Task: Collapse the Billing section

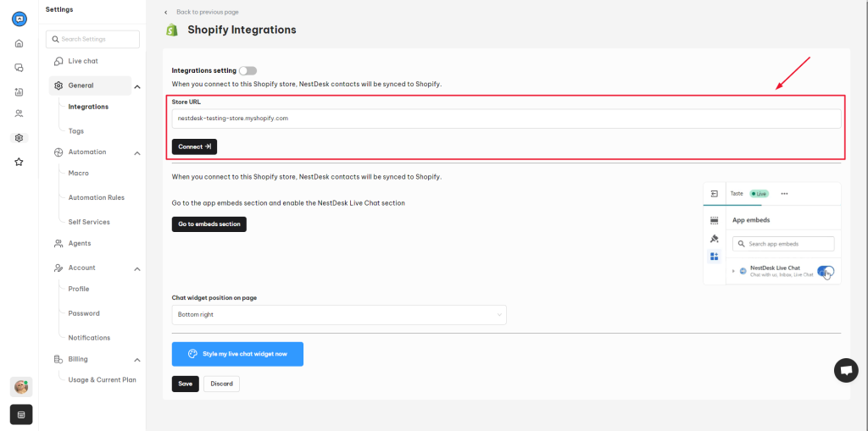Action: coord(137,360)
